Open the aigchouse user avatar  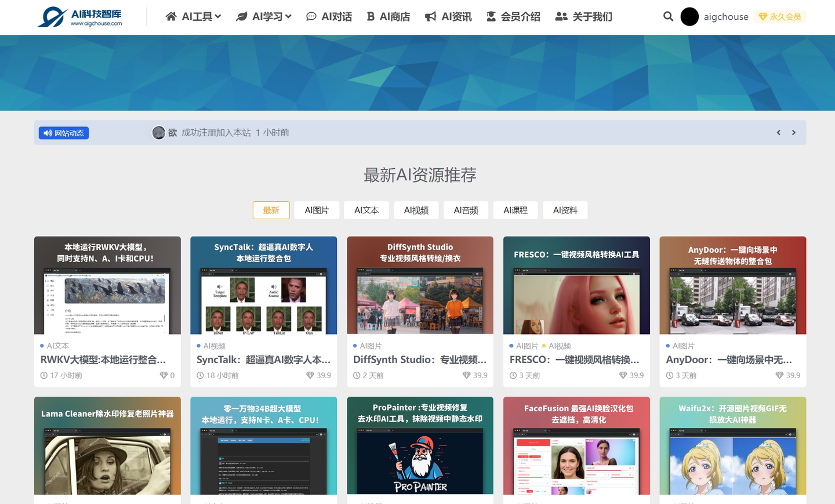pos(689,17)
